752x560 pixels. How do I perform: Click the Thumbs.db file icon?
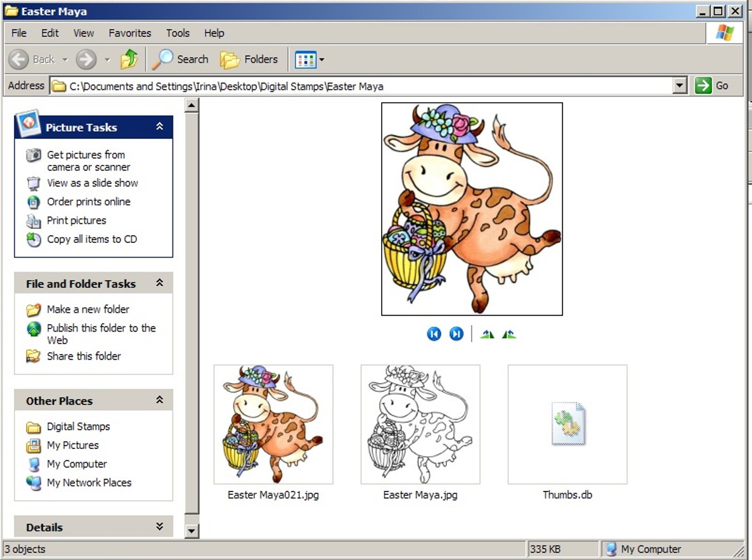click(x=568, y=424)
